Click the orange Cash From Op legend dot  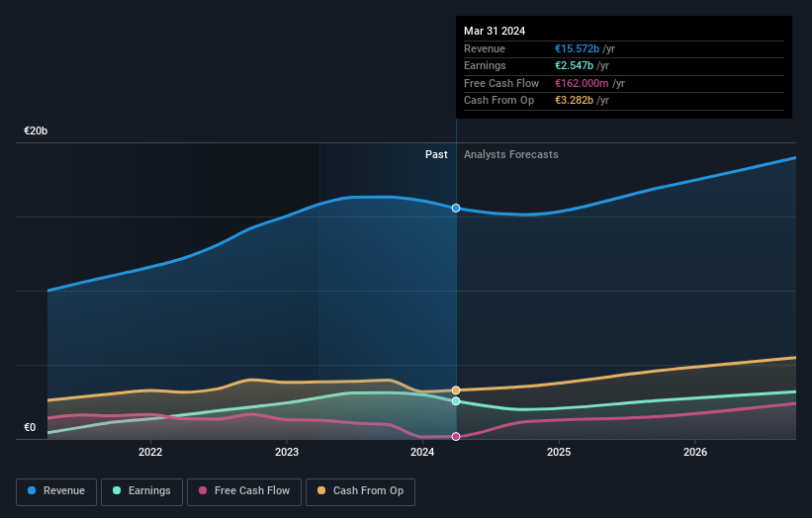[321, 490]
